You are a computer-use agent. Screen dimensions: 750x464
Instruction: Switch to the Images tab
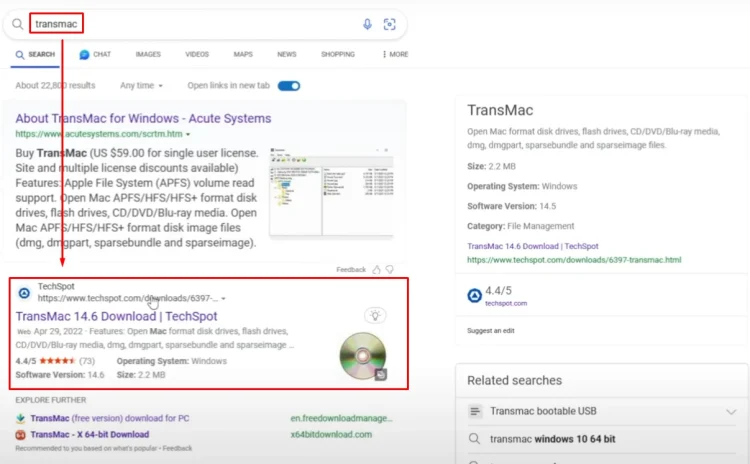click(148, 54)
